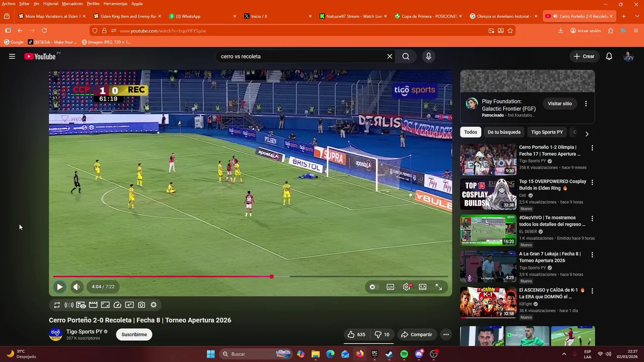Image resolution: width=644 pixels, height=362 pixels.
Task: Click Visitar sitio on the sponsored card
Action: pos(560,104)
